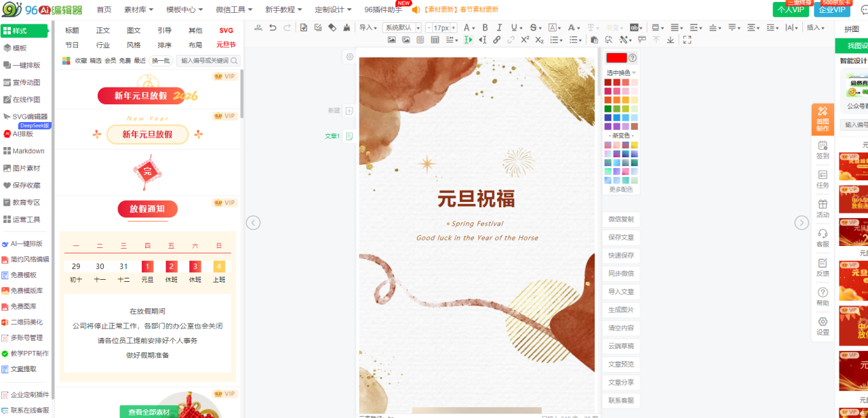The width and height of the screenshot is (868, 418).
Task: Open the 系统默认 font family dropdown
Action: [x=401, y=28]
